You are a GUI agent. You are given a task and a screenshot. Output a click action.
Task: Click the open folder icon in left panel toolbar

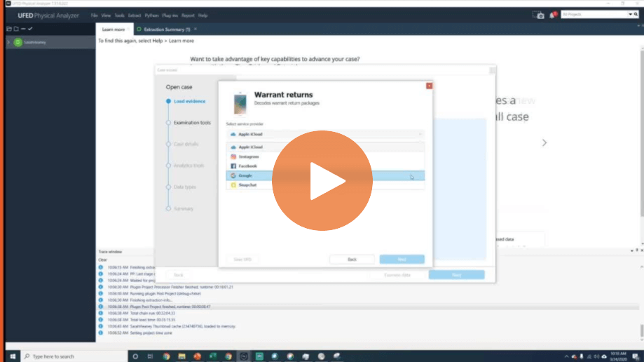pyautogui.click(x=9, y=29)
